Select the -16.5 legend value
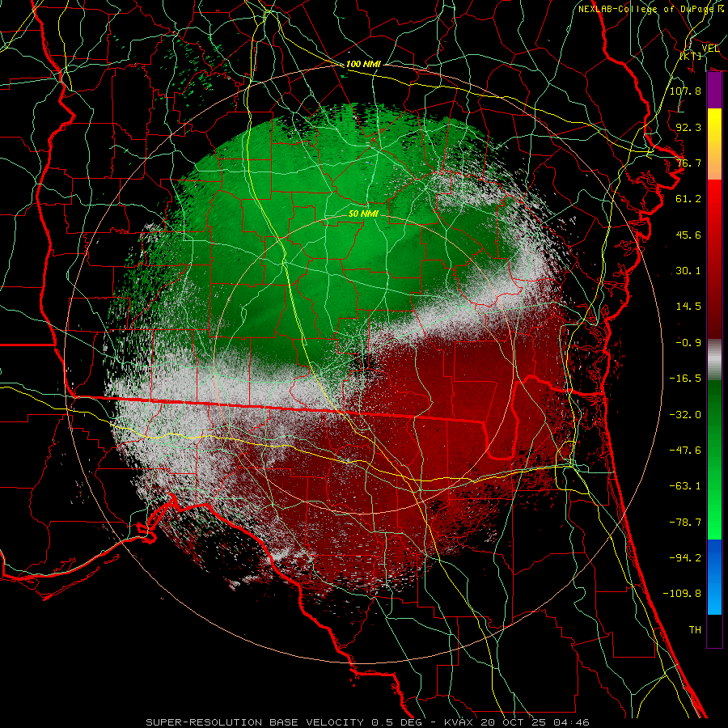 (685, 379)
